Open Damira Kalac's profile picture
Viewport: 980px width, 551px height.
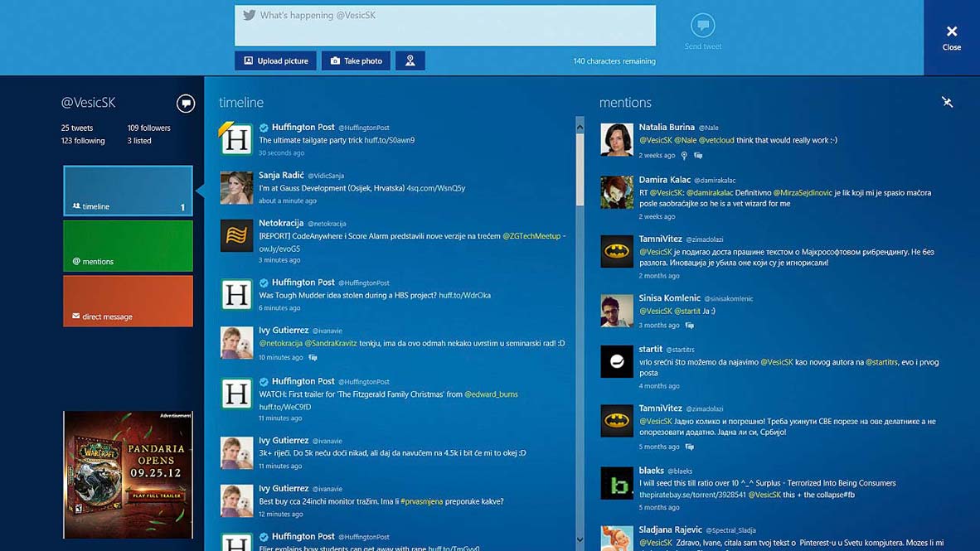(617, 191)
